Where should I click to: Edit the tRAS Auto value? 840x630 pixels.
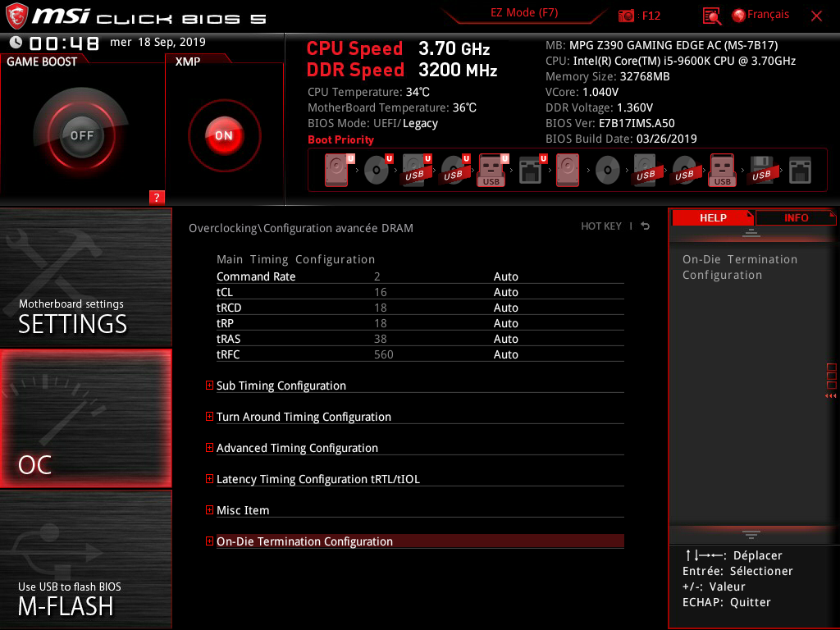pyautogui.click(x=505, y=339)
